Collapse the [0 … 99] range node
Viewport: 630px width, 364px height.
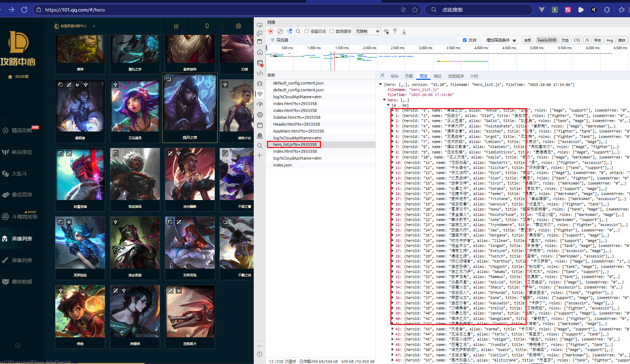tap(388, 105)
